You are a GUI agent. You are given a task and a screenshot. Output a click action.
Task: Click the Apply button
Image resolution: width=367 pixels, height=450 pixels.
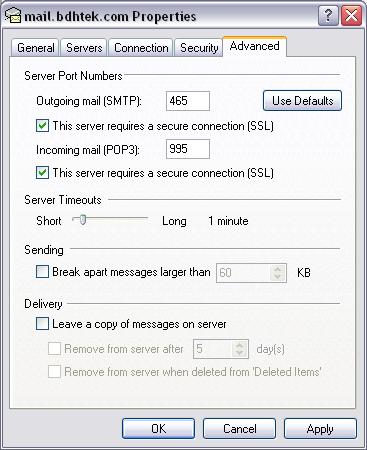coord(320,429)
